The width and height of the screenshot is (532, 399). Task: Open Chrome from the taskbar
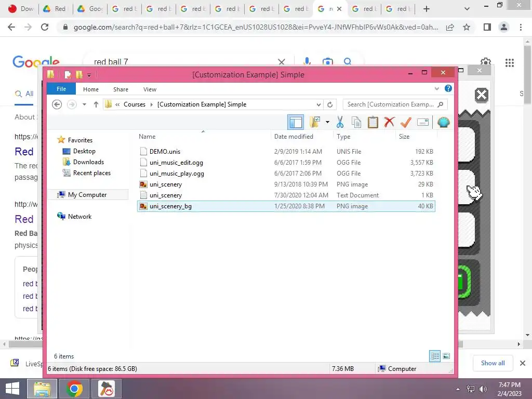point(74,389)
